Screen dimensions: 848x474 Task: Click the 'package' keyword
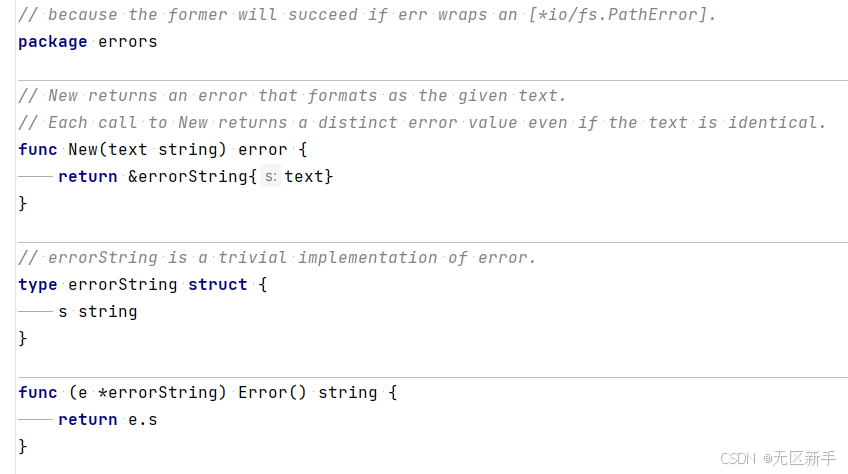(x=52, y=42)
